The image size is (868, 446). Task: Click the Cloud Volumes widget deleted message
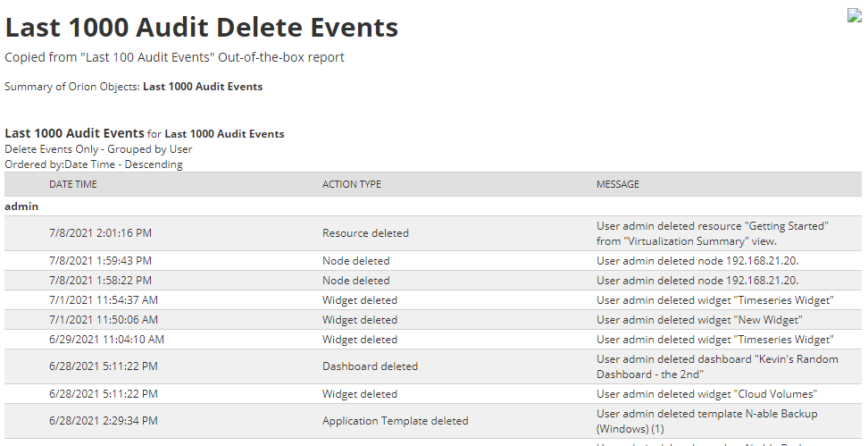pos(706,394)
